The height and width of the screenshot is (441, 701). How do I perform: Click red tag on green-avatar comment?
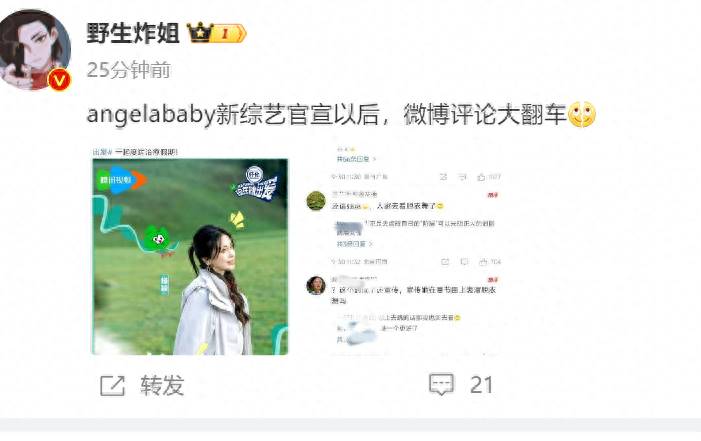(493, 195)
